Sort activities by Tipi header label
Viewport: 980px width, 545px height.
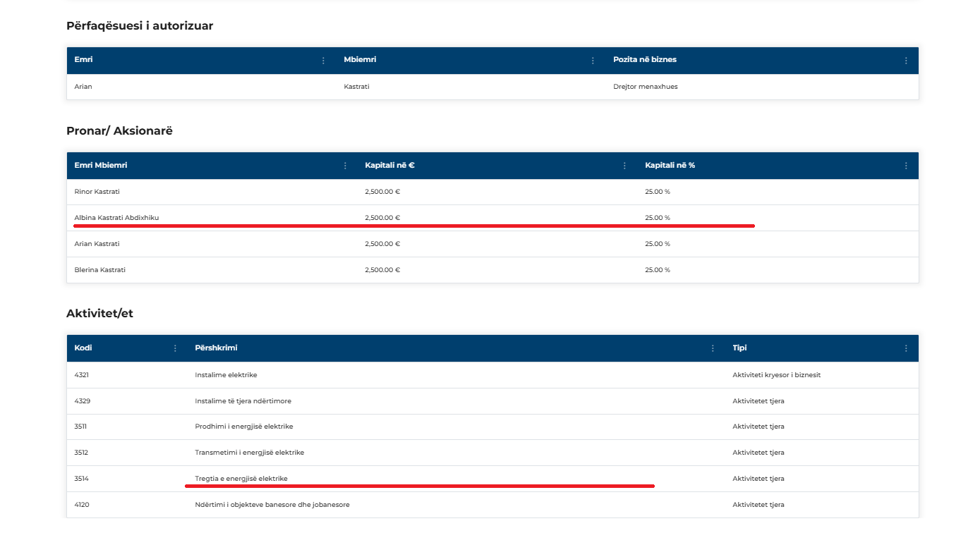point(739,348)
